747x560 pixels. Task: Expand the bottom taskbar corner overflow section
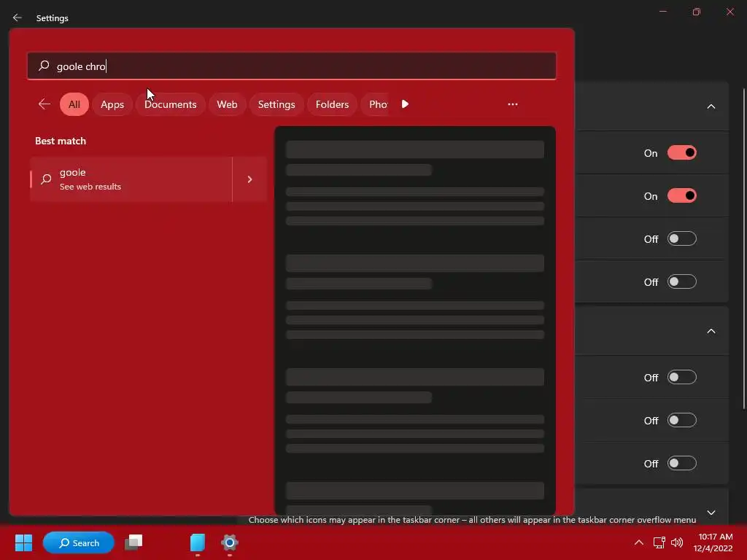click(711, 513)
